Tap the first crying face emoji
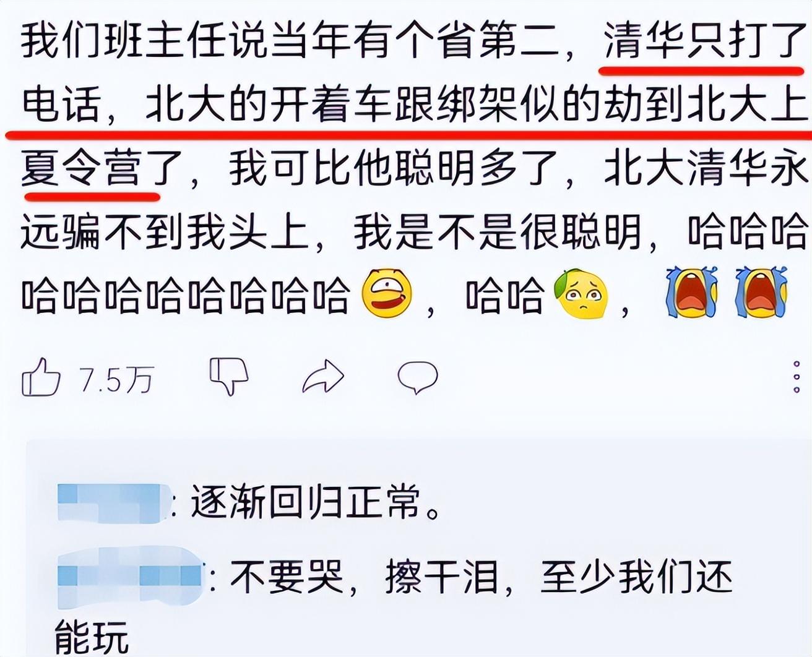Screen dimensions: 812x657 (692, 293)
